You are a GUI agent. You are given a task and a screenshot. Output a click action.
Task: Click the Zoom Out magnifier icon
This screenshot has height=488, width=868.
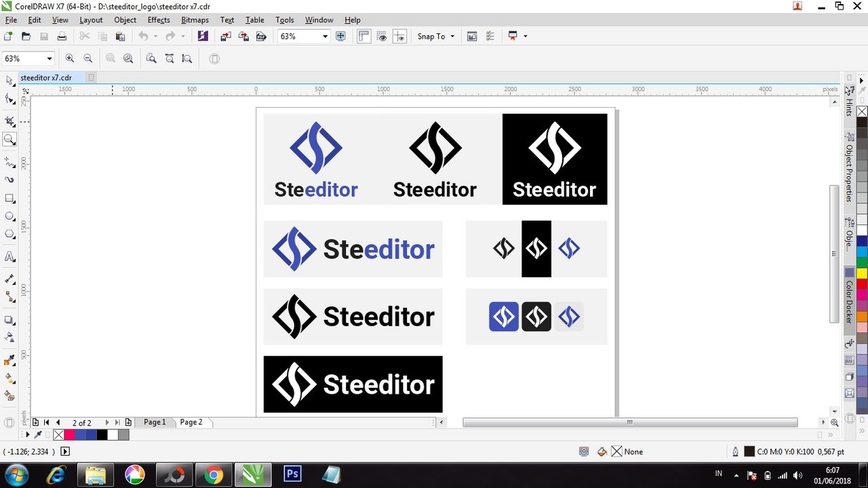point(87,59)
